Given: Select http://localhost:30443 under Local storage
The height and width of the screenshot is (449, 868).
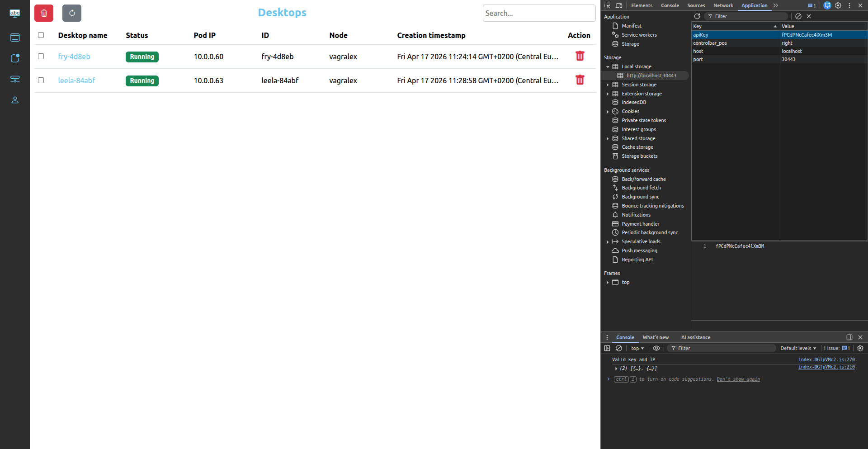Looking at the screenshot, I should [651, 76].
